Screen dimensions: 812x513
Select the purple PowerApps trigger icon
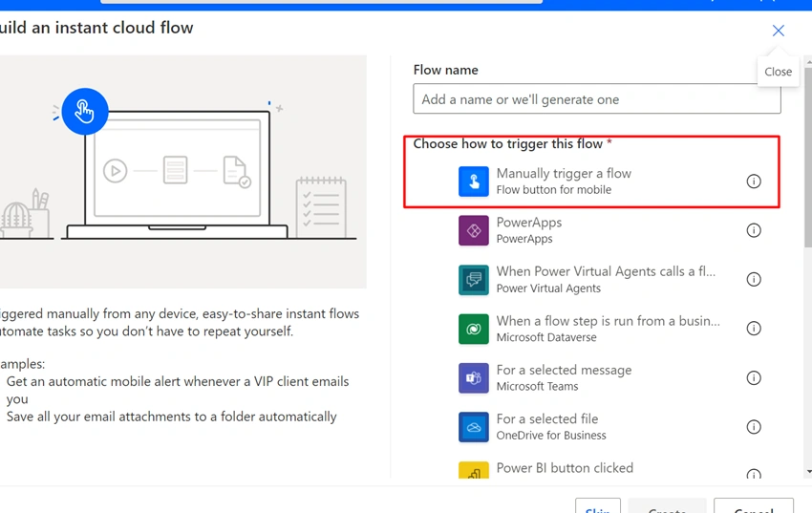pos(473,230)
